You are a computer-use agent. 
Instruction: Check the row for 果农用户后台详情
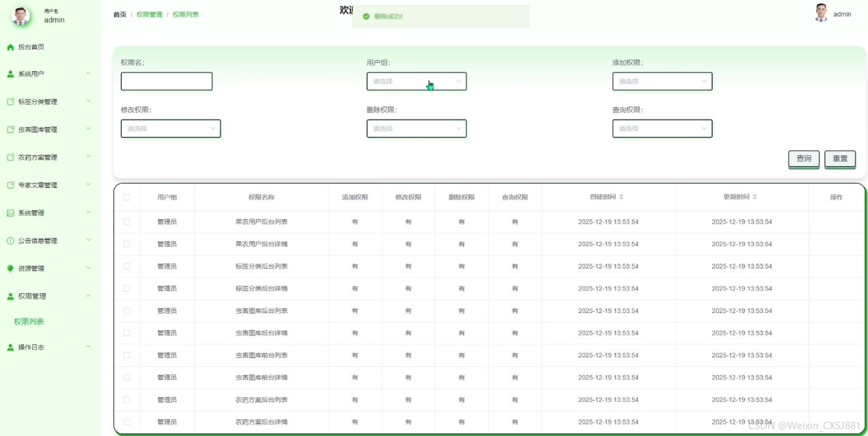coord(127,244)
